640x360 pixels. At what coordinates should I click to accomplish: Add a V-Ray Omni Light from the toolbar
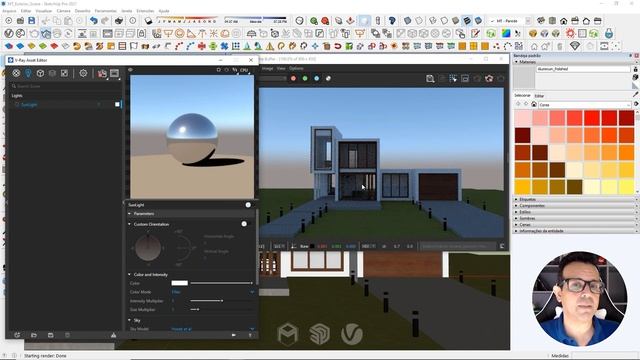coord(213,33)
